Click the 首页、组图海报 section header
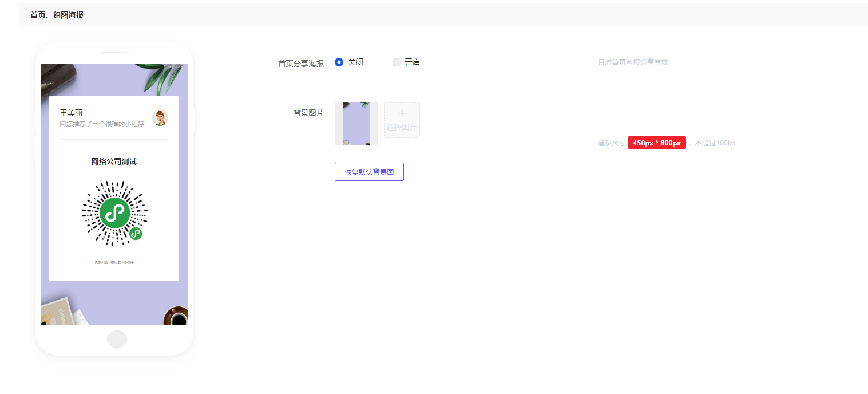This screenshot has width=868, height=394. point(57,15)
